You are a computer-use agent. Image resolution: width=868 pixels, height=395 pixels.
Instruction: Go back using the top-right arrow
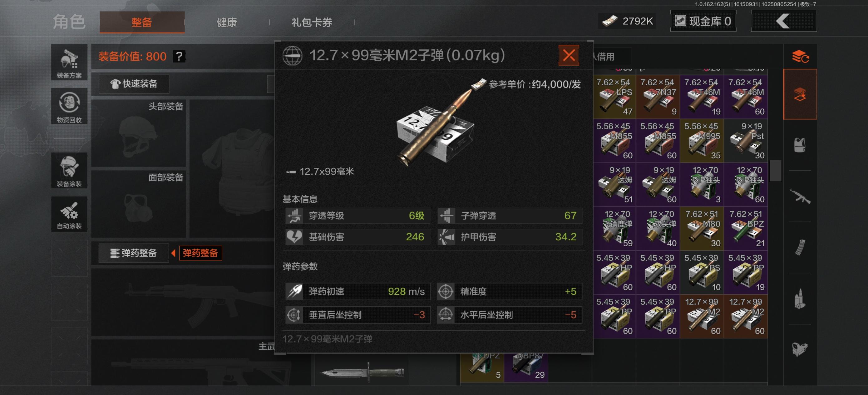pyautogui.click(x=784, y=21)
